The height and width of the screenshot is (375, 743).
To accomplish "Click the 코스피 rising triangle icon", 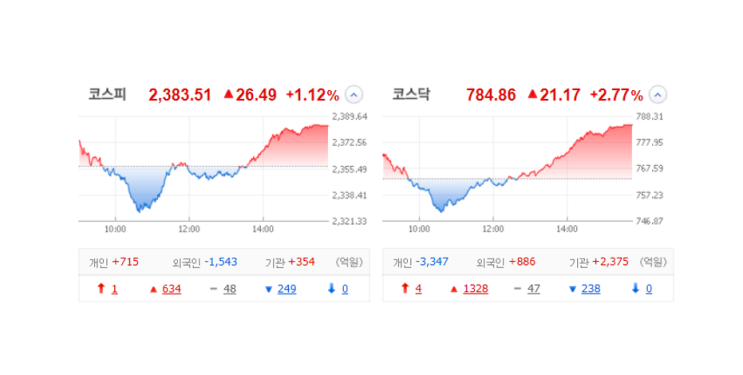I will (x=153, y=289).
